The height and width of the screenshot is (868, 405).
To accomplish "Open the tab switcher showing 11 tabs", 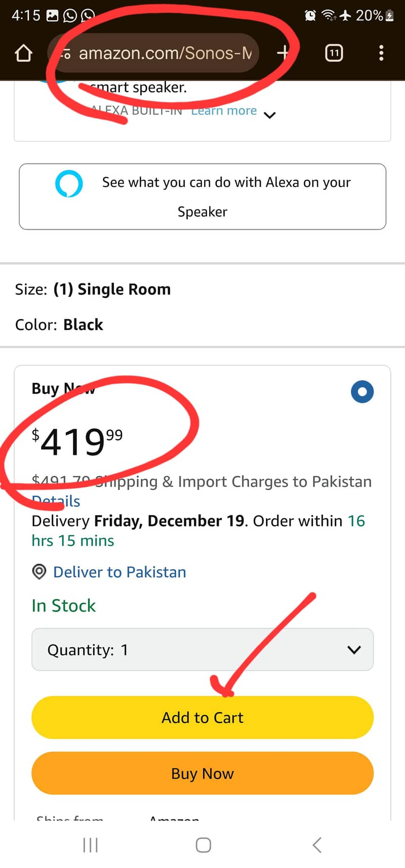I will [x=334, y=52].
